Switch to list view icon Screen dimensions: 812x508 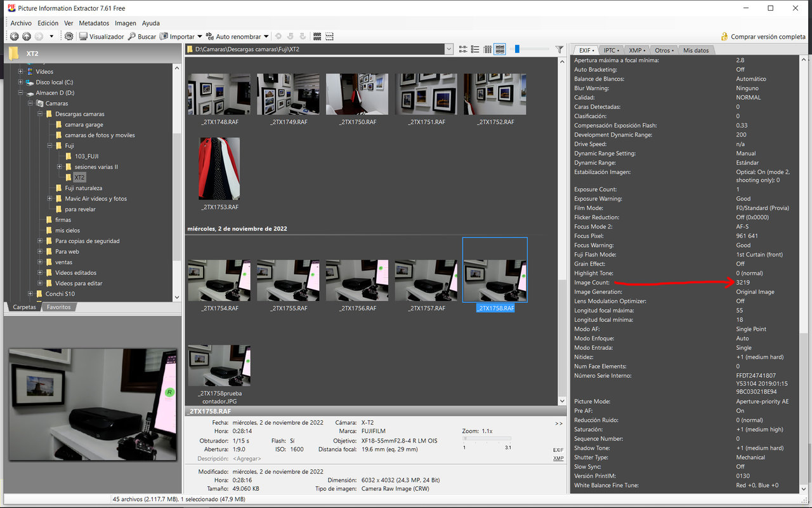[475, 50]
